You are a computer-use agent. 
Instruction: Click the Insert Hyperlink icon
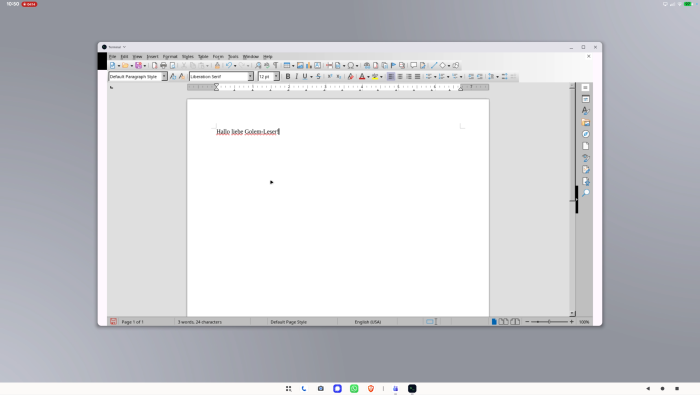pos(367,66)
